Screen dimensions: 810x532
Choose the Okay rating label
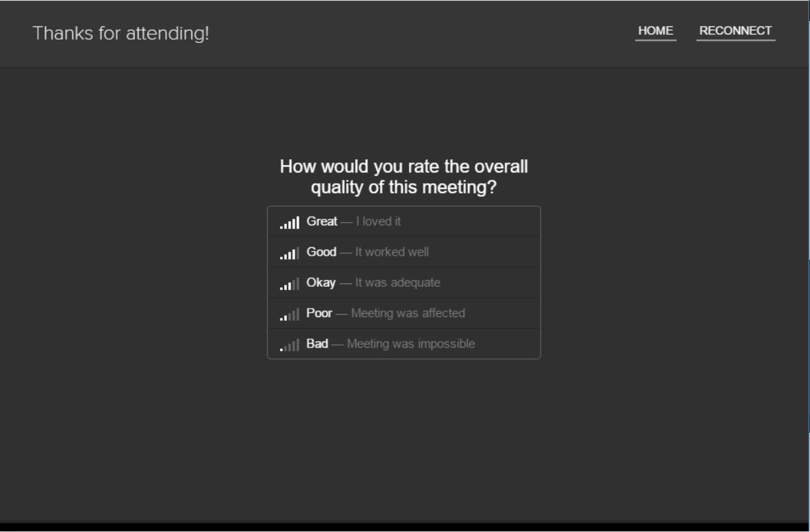point(320,282)
